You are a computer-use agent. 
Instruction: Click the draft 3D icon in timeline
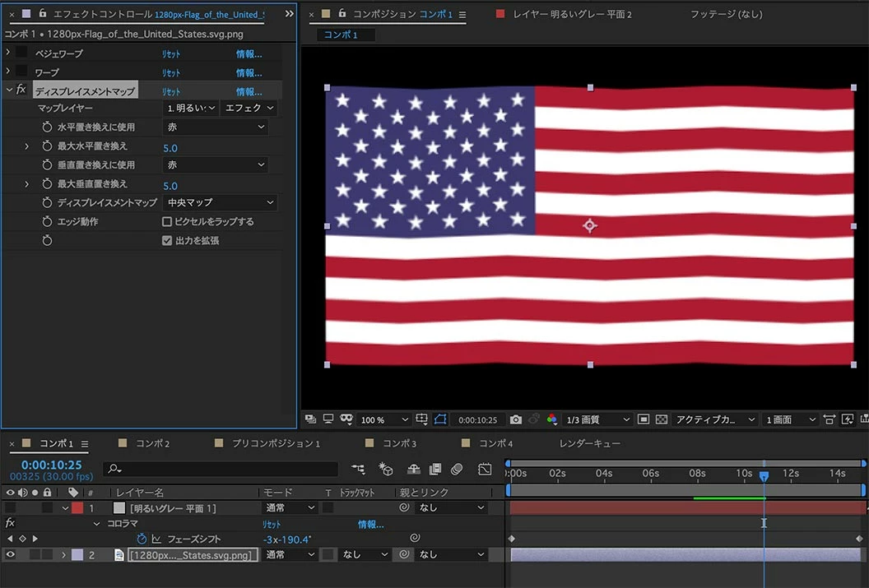point(386,470)
